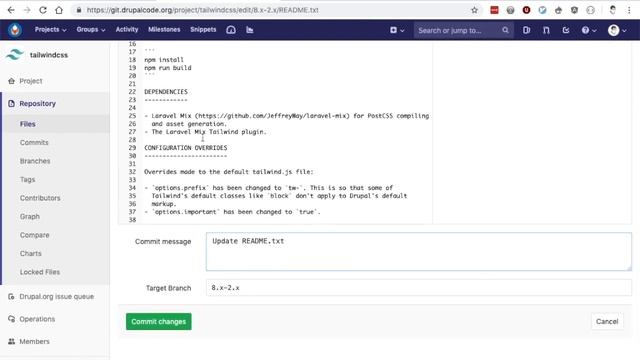Open the Help question mark dropdown
Viewport: 640px width, 360px height.
pos(589,30)
